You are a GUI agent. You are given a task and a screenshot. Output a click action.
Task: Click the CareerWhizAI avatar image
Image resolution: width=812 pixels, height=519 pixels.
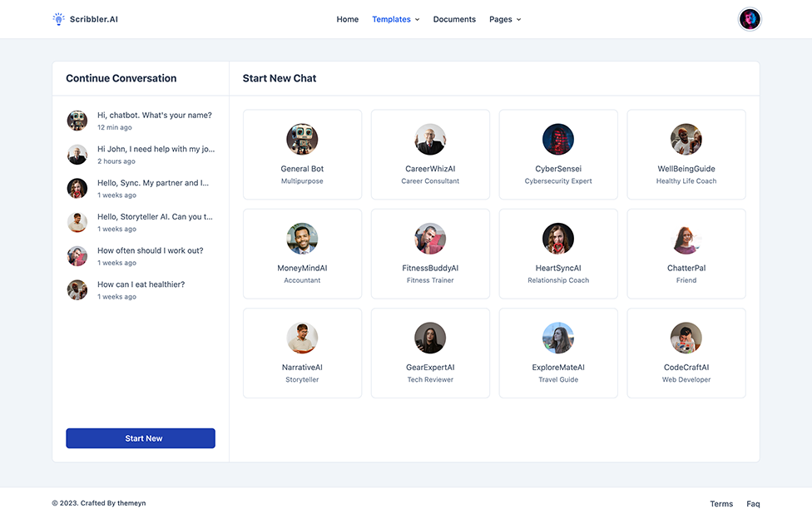(x=430, y=139)
